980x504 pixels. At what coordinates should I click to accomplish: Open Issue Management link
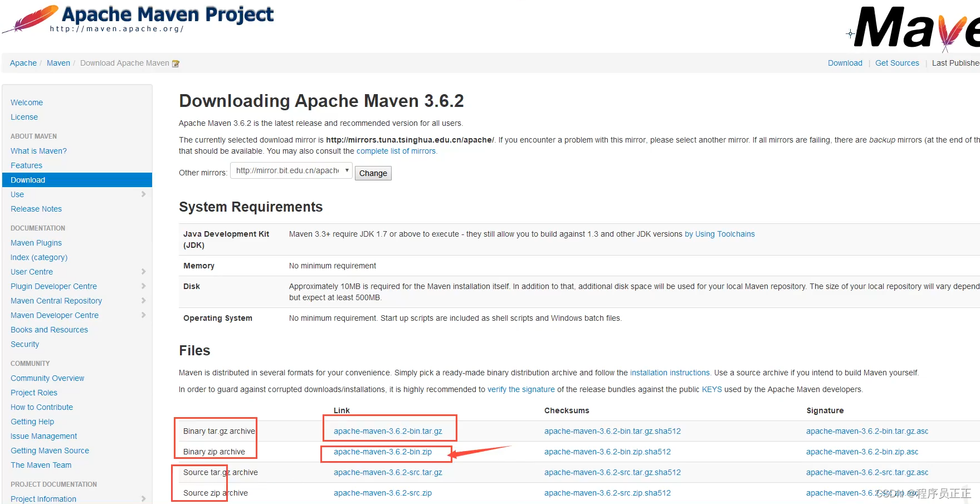tap(43, 436)
